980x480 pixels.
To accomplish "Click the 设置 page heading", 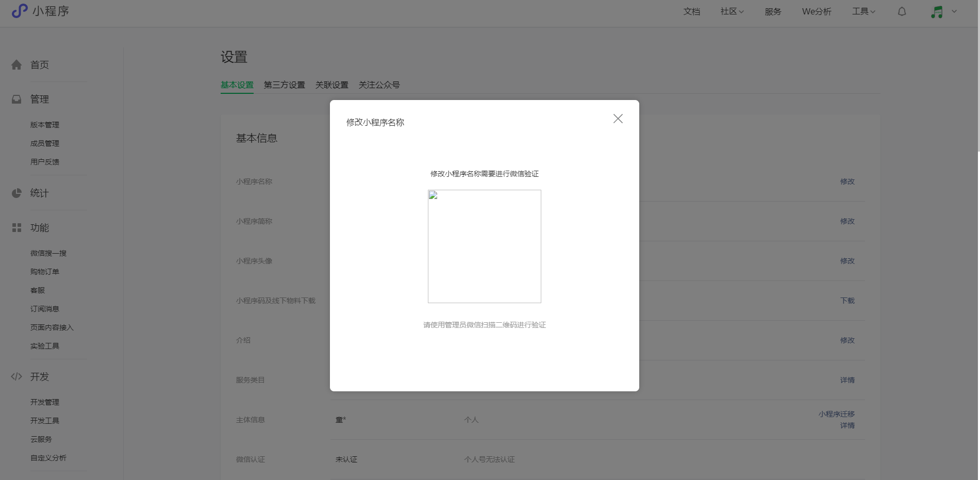I will (x=234, y=57).
